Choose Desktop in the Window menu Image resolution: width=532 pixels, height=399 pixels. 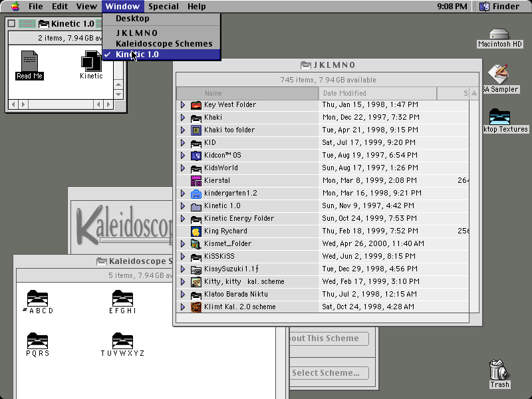pyautogui.click(x=162, y=19)
